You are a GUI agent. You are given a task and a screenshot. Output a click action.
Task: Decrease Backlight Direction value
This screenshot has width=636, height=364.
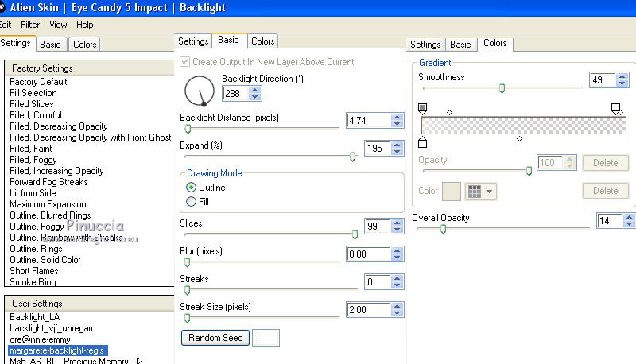tap(254, 97)
